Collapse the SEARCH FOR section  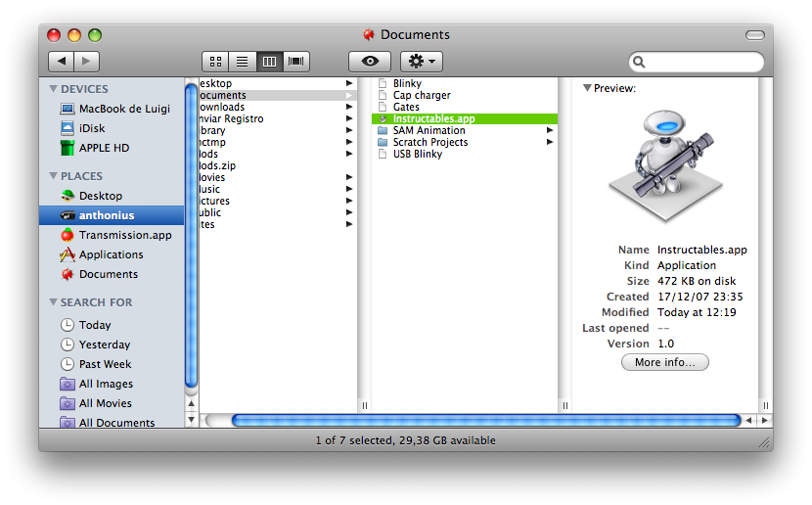click(53, 302)
